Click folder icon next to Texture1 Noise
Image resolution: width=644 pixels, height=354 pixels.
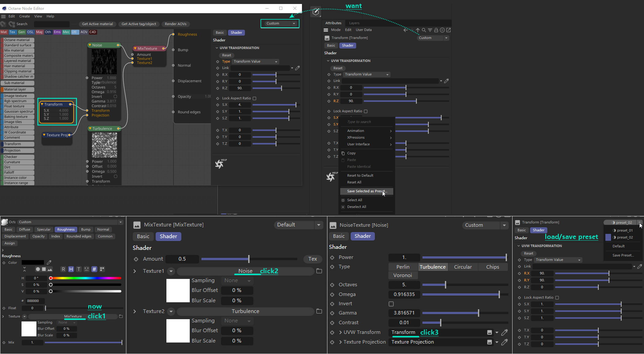[319, 271]
